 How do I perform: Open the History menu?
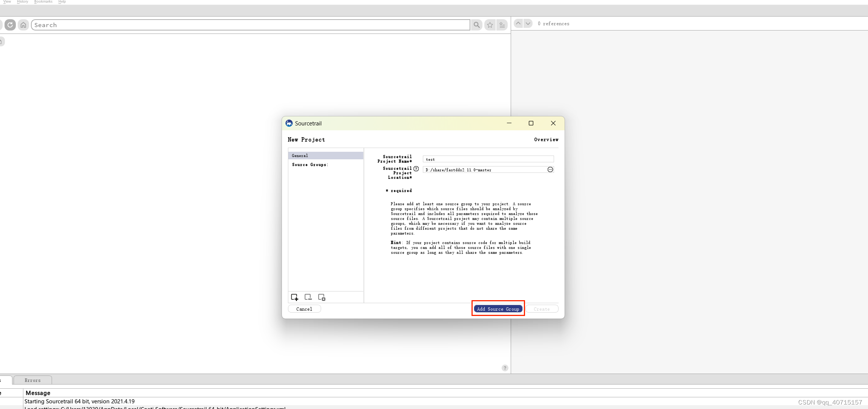click(23, 2)
